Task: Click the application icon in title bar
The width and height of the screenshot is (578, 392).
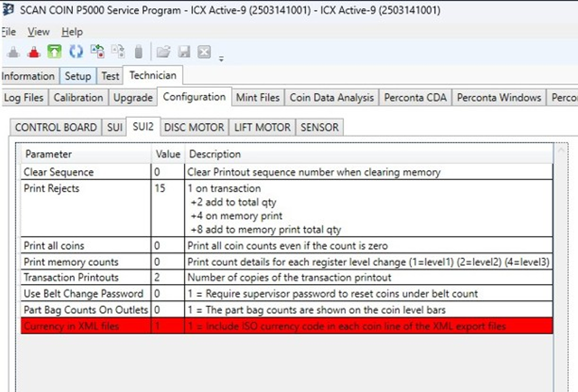Action: point(8,10)
